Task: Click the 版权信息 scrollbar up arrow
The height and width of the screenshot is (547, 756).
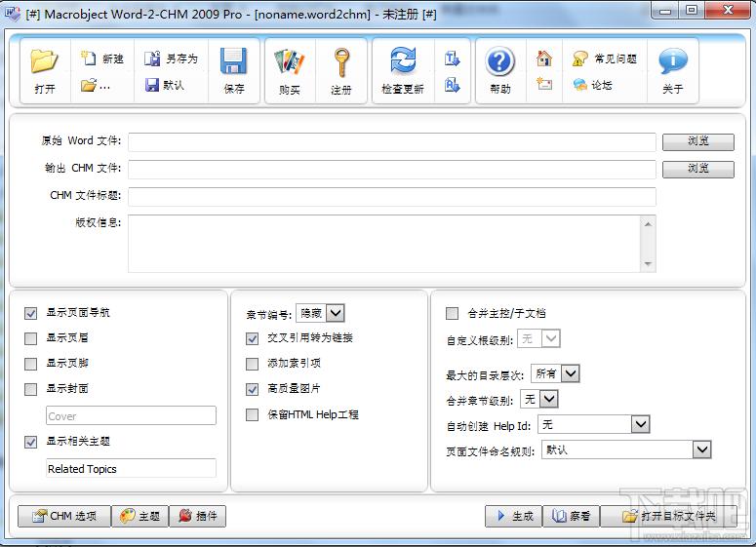Action: pos(648,224)
